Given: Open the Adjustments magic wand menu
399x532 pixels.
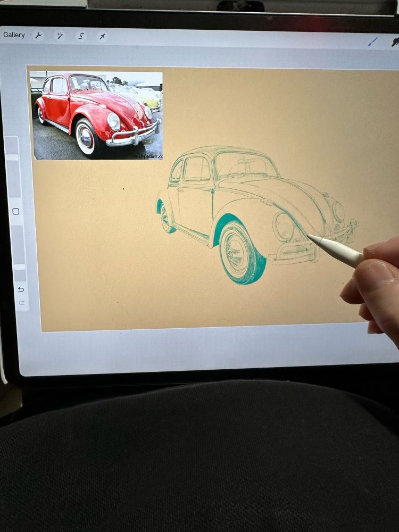Looking at the screenshot, I should click(x=60, y=36).
